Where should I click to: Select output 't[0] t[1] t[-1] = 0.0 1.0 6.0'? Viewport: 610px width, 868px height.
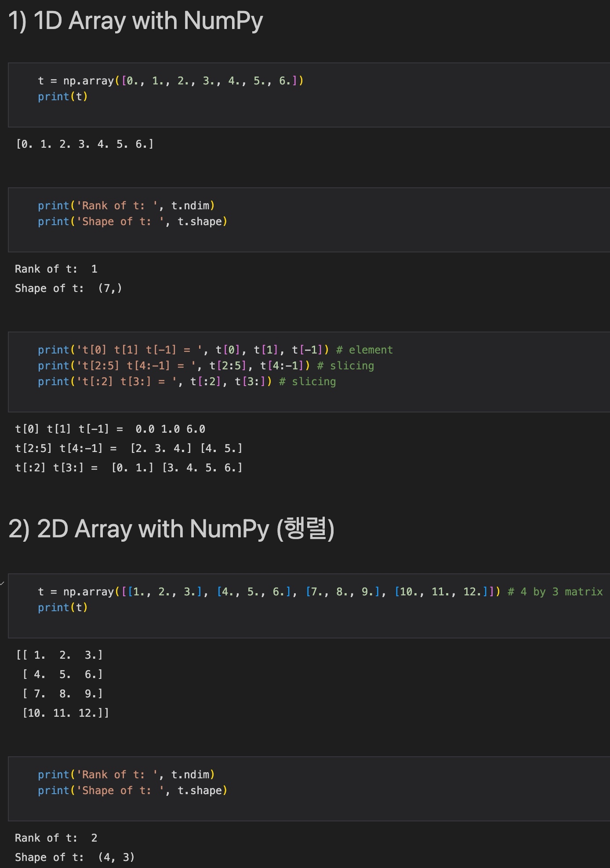click(x=110, y=429)
